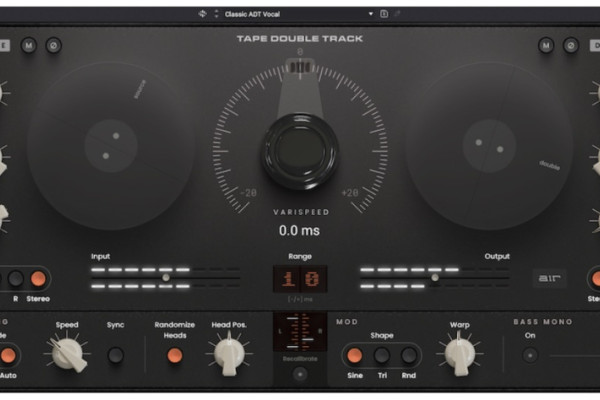Click the Recalibrate button
Screen dimensions: 600x400
tap(300, 374)
